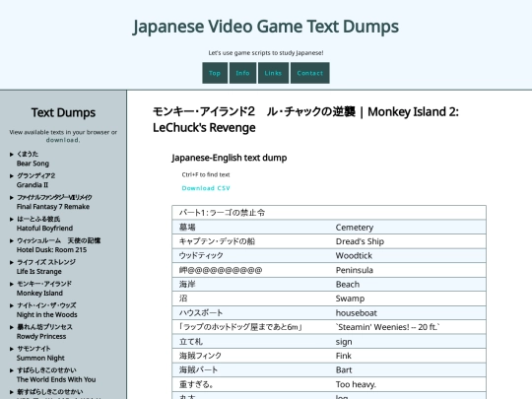
Task: Click the Japanese-English text dump subheading
Action: (x=230, y=158)
